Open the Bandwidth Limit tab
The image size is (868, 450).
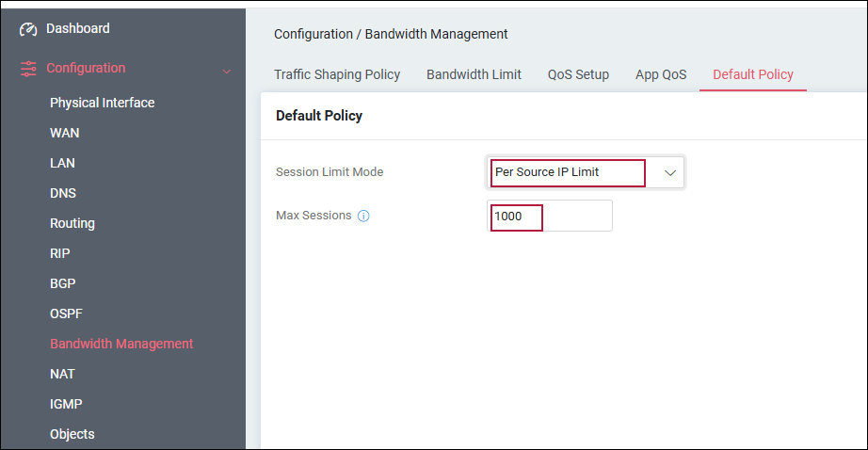coord(474,74)
